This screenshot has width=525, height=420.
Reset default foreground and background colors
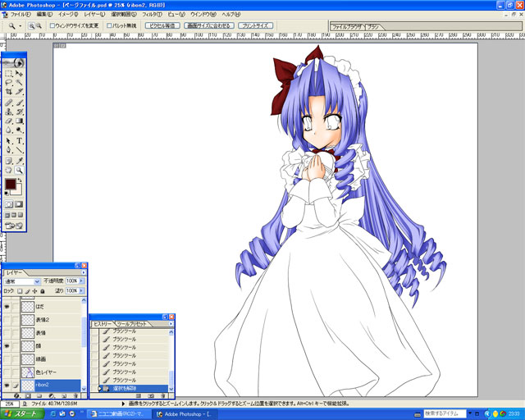(x=7, y=194)
